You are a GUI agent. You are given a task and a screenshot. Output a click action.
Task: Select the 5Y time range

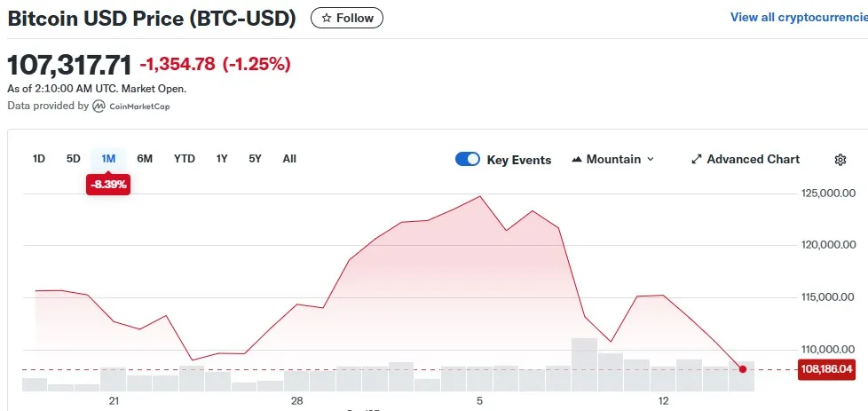pos(256,159)
